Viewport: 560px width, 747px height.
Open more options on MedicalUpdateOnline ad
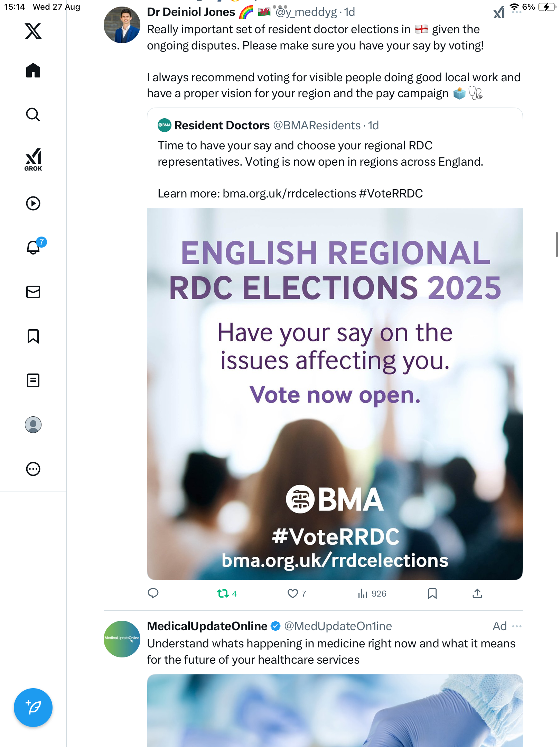tap(517, 626)
